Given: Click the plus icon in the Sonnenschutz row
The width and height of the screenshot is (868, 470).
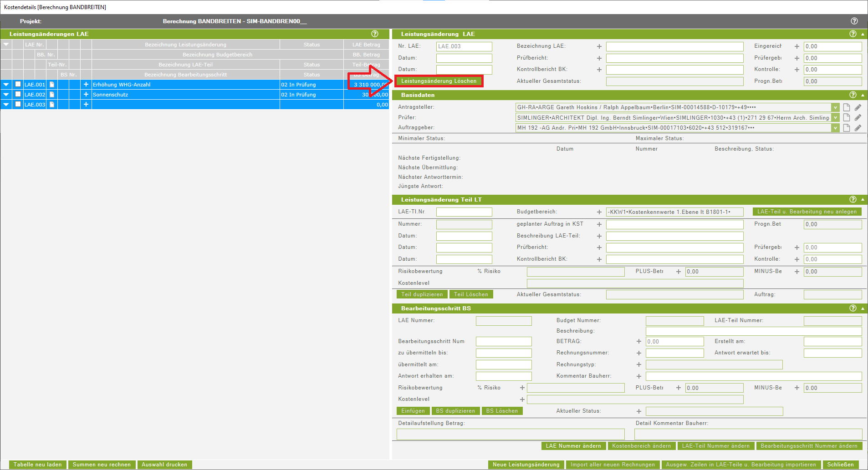Looking at the screenshot, I should 86,94.
